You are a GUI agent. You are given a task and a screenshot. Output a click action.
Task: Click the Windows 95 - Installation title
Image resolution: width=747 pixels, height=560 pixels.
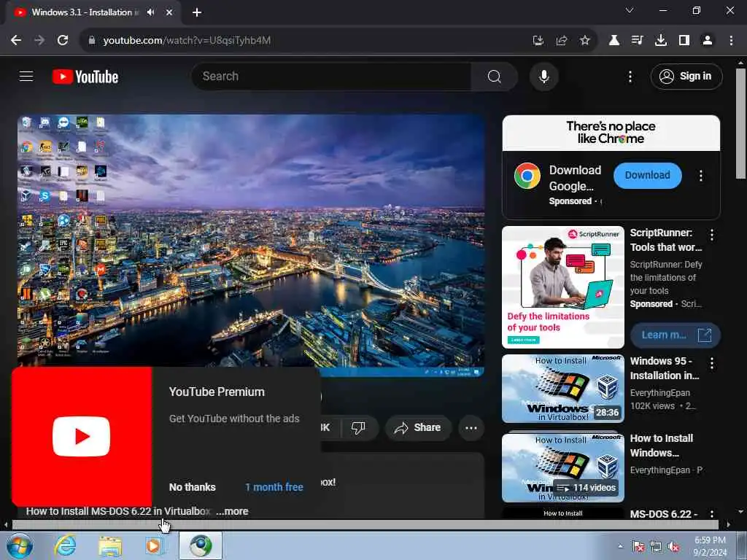pyautogui.click(x=665, y=368)
